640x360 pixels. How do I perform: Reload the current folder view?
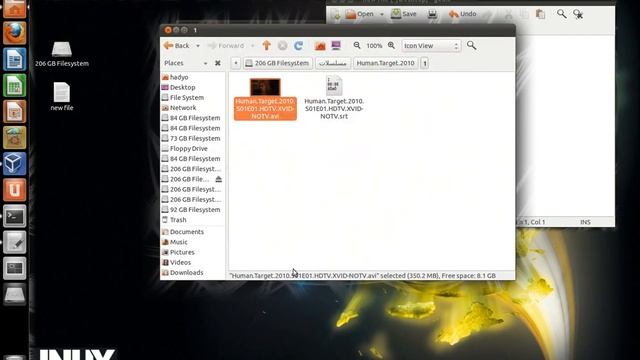[x=298, y=45]
